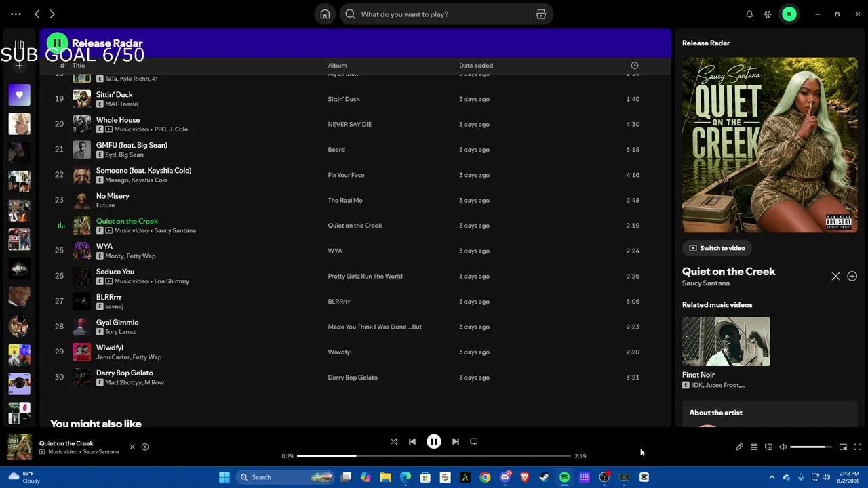Seek within the song progress bar
The height and width of the screenshot is (488, 868).
434,456
